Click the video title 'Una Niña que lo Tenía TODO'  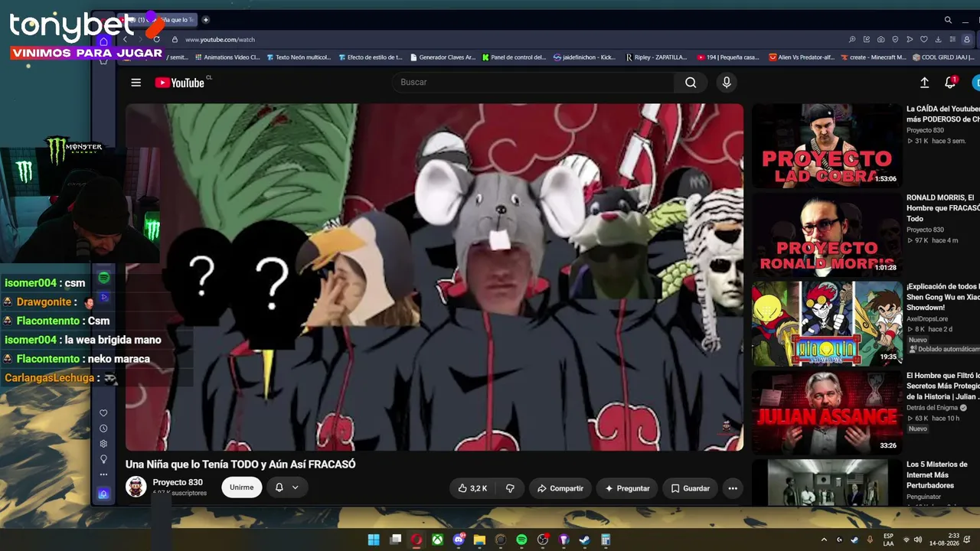coord(240,465)
